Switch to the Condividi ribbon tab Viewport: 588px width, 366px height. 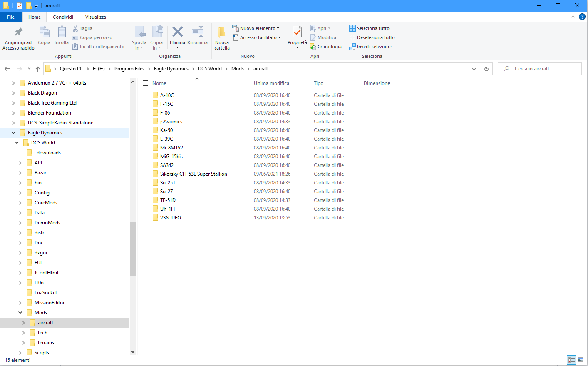63,17
